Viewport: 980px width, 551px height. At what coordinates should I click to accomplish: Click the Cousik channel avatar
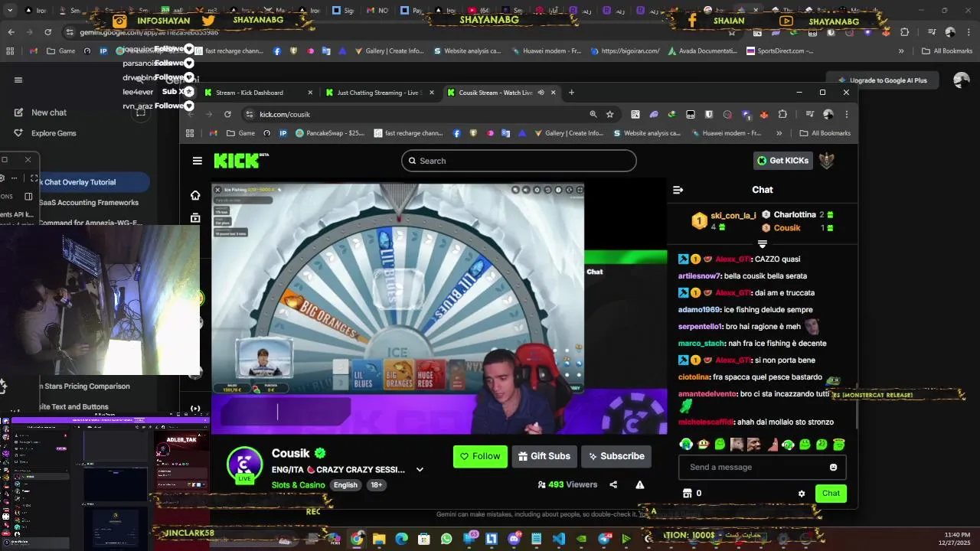tap(244, 465)
